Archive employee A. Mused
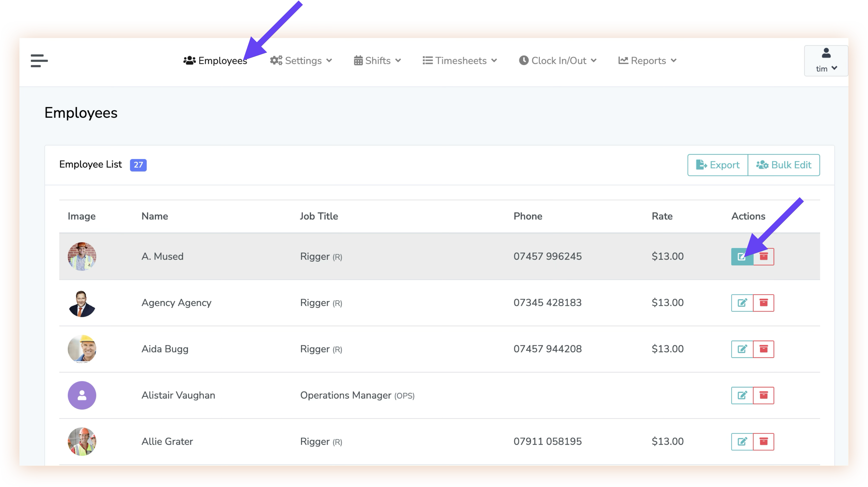 (x=763, y=257)
